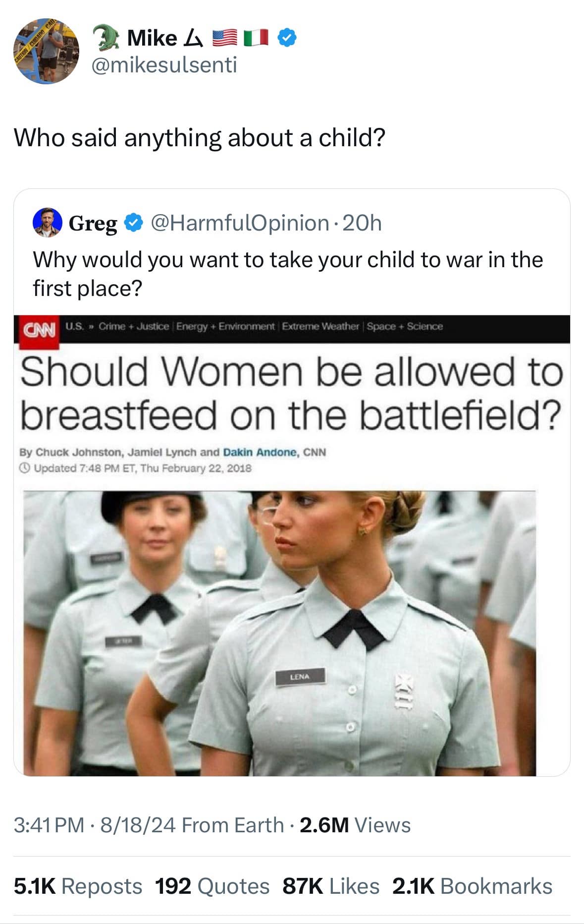Tap Greg's small profile avatar
Image resolution: width=584 pixels, height=924 pixels.
47,223
